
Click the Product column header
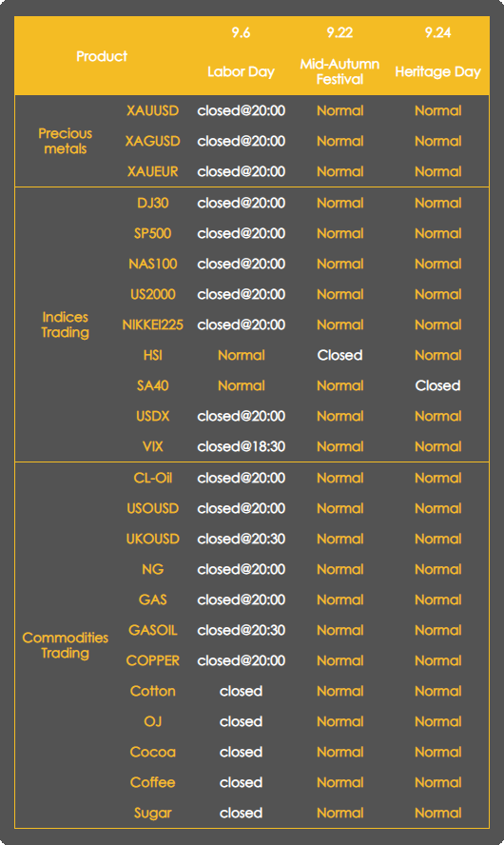pos(102,56)
